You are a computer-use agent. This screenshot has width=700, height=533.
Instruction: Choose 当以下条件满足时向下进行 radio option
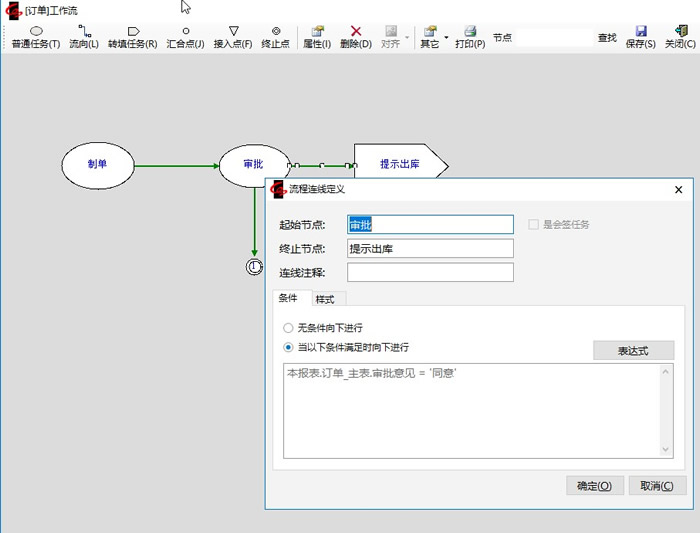pos(289,347)
